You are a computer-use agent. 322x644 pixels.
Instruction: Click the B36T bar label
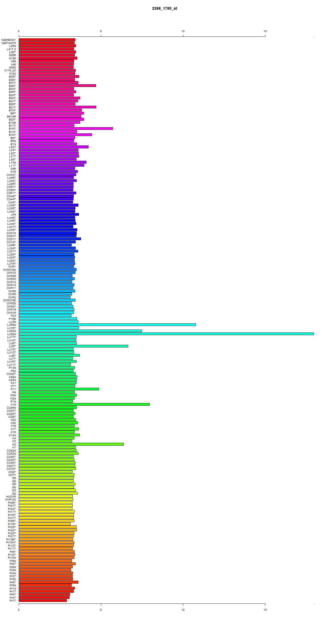point(12,86)
